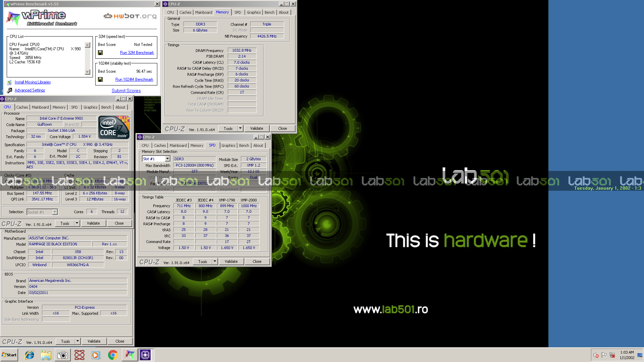Click the CPU-Z SPD window title-bar icon
This screenshot has height=362, width=644.
[x=140, y=137]
